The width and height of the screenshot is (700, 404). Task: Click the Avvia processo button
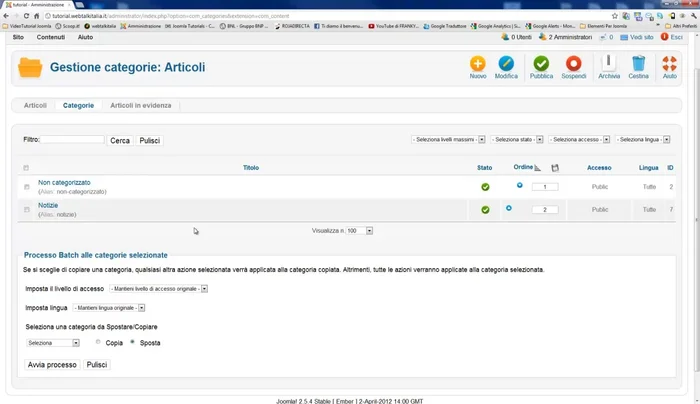(52, 365)
